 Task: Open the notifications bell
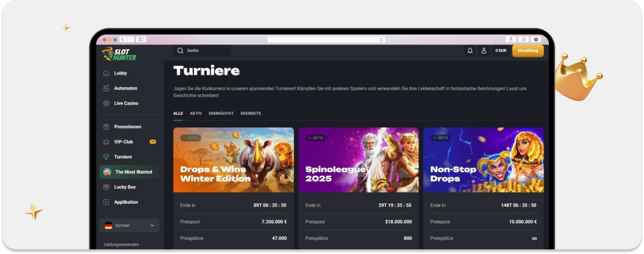pyautogui.click(x=470, y=51)
